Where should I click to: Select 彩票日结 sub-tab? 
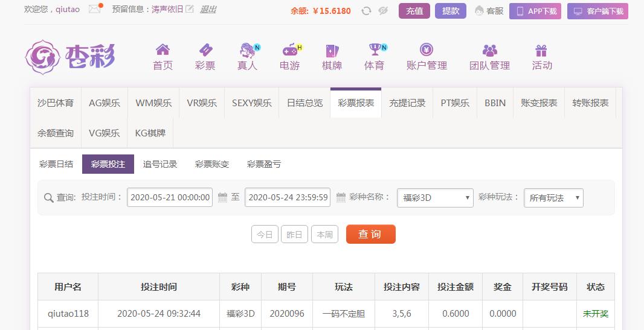(56, 164)
